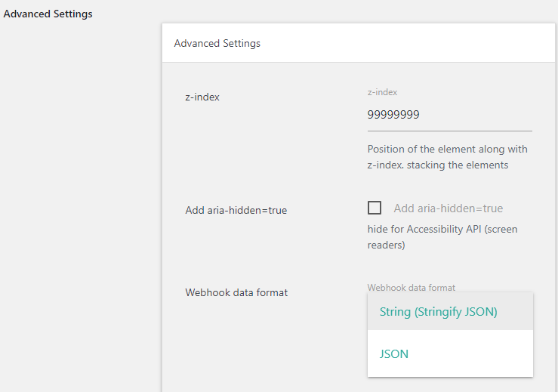Click the small z-index caption above the input

tap(382, 92)
